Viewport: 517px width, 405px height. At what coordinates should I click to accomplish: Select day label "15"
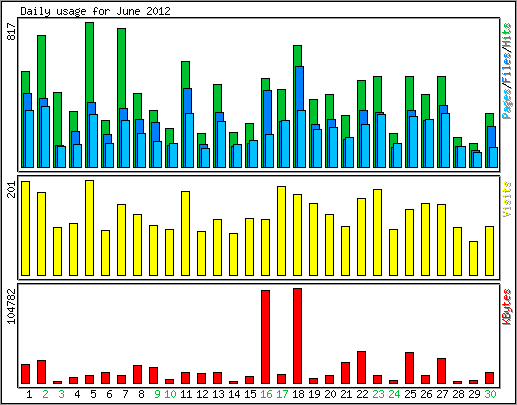coord(250,394)
